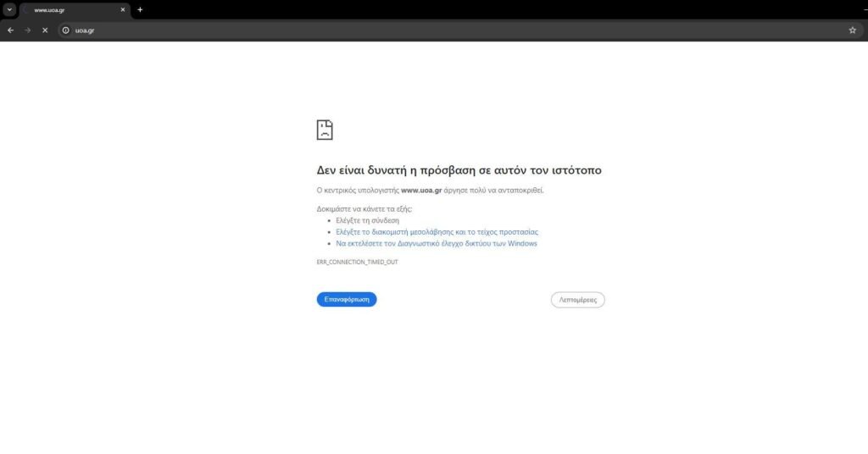Image resolution: width=868 pixels, height=454 pixels.
Task: Click the bold www.uoa.gr hostname text
Action: click(x=421, y=191)
